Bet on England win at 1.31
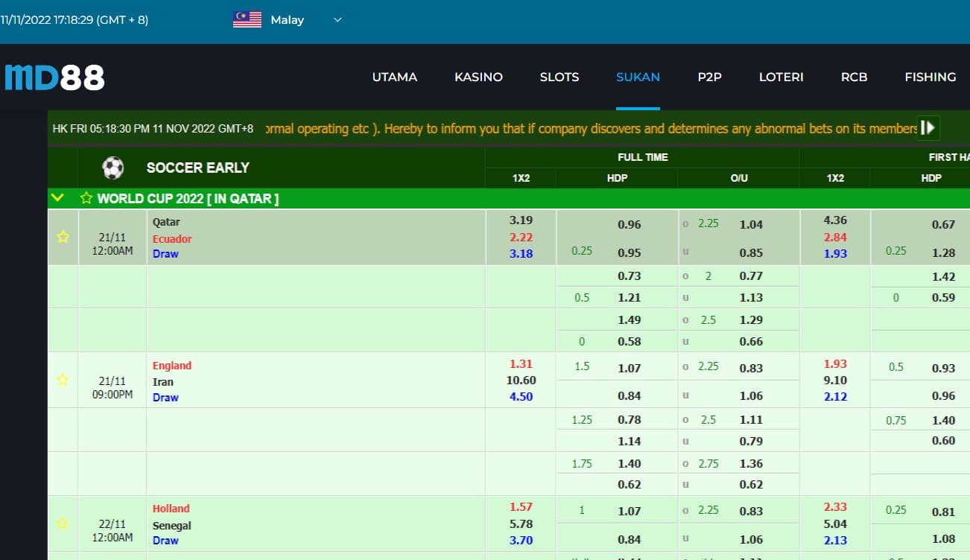Image resolution: width=970 pixels, height=560 pixels. (x=521, y=364)
